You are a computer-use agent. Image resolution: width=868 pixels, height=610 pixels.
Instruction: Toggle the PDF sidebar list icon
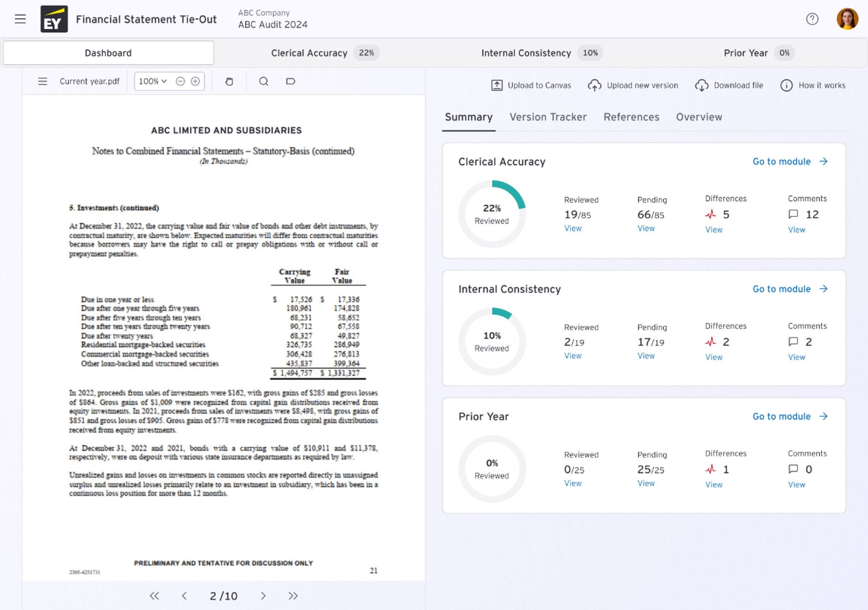click(x=42, y=81)
